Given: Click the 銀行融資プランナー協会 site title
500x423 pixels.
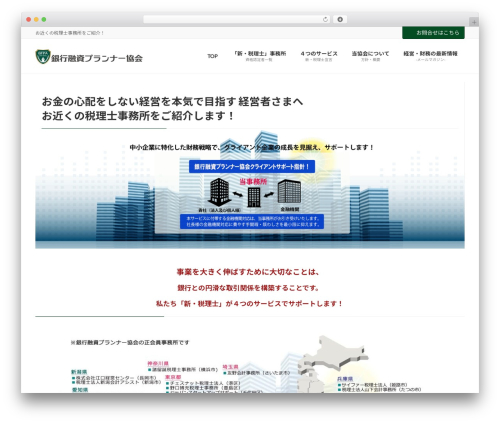Looking at the screenshot, I should coord(97,58).
